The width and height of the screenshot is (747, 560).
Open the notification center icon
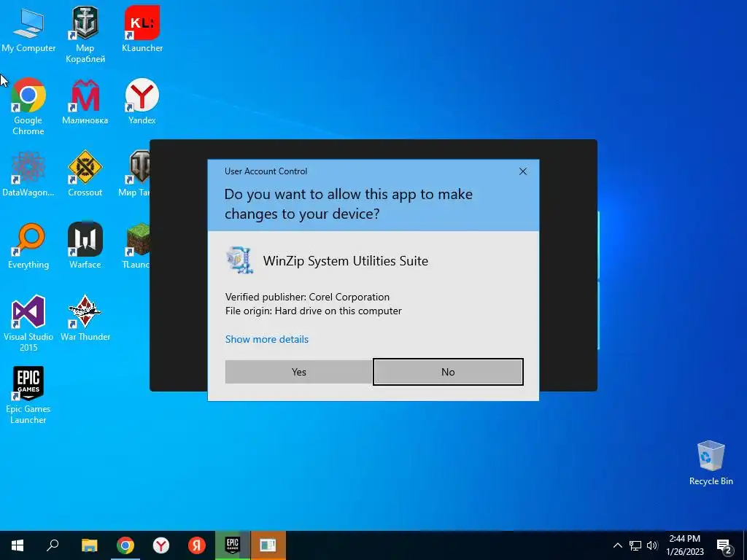(x=724, y=546)
